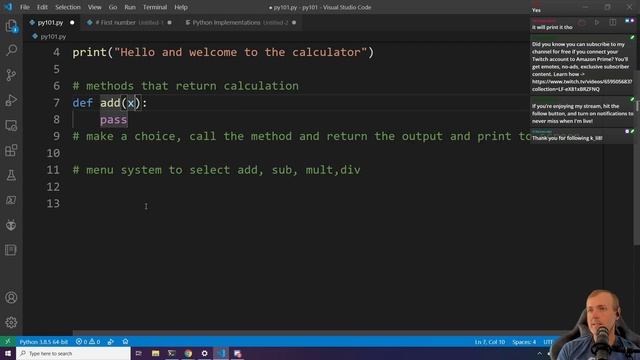Open the View menu
Image resolution: width=640 pixels, height=360 pixels.
click(x=95, y=7)
